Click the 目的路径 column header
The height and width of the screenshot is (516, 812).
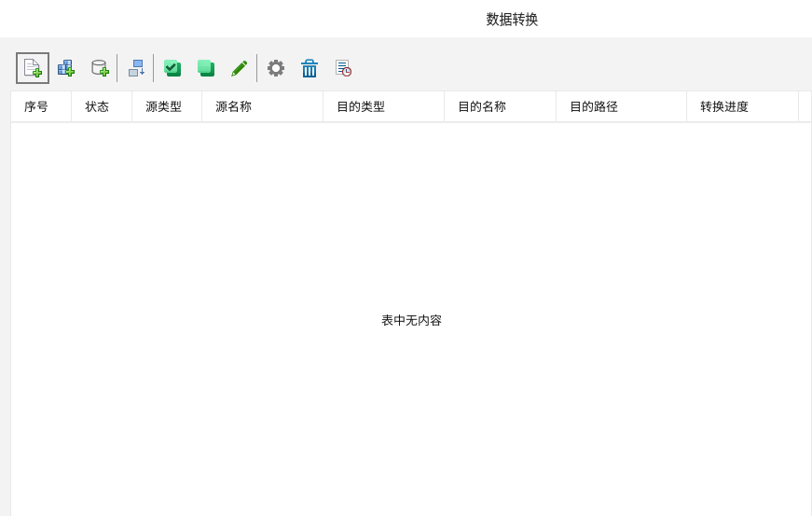[x=621, y=106]
